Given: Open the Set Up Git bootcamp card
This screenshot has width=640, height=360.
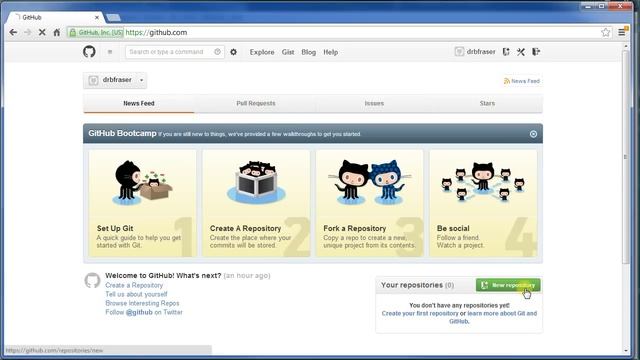Looking at the screenshot, I should 142,203.
